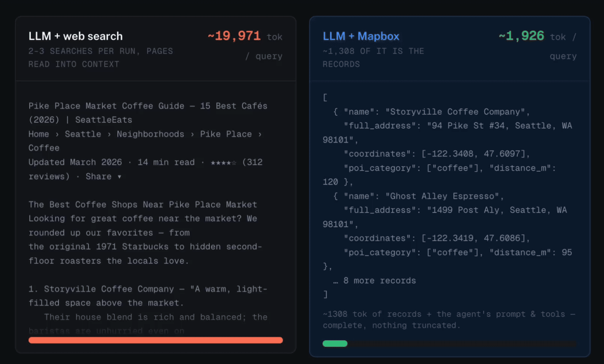Image resolution: width=604 pixels, height=364 pixels.
Task: Click "The Best Coffee Shops Near Pike Place Market" heading
Action: (x=143, y=204)
